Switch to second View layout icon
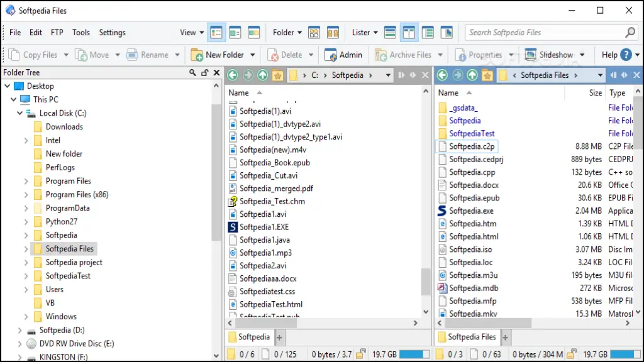This screenshot has width=644, height=362. click(x=235, y=33)
